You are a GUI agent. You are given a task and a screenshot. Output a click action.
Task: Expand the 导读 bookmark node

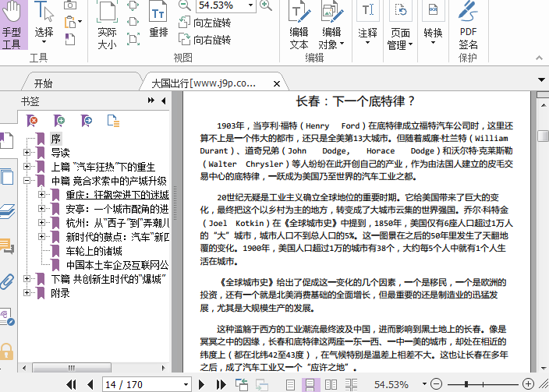click(27, 152)
